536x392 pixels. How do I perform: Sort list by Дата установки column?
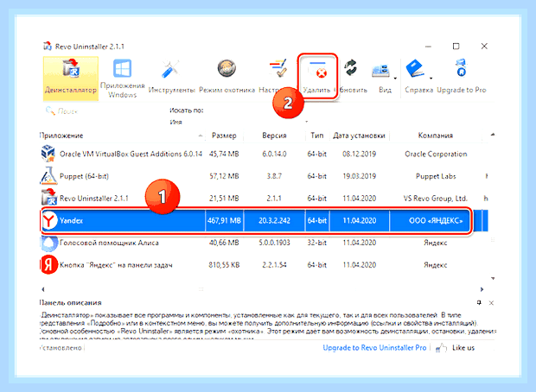click(x=359, y=136)
